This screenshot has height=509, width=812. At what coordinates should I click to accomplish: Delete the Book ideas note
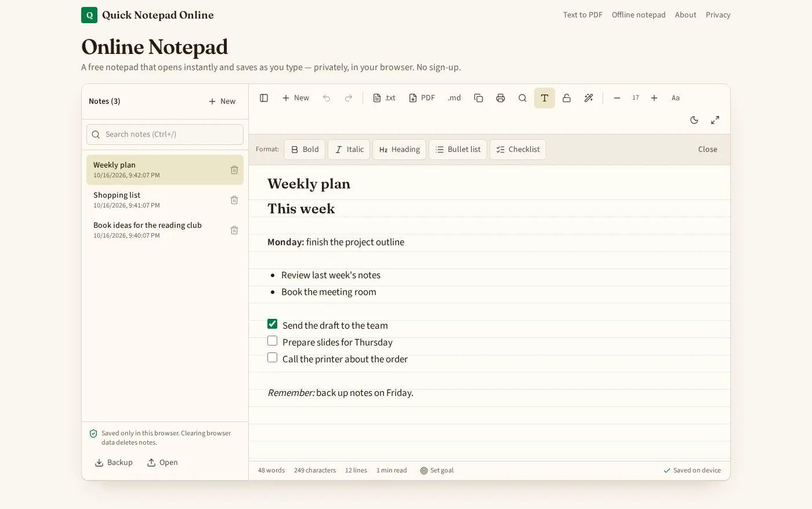(x=234, y=230)
